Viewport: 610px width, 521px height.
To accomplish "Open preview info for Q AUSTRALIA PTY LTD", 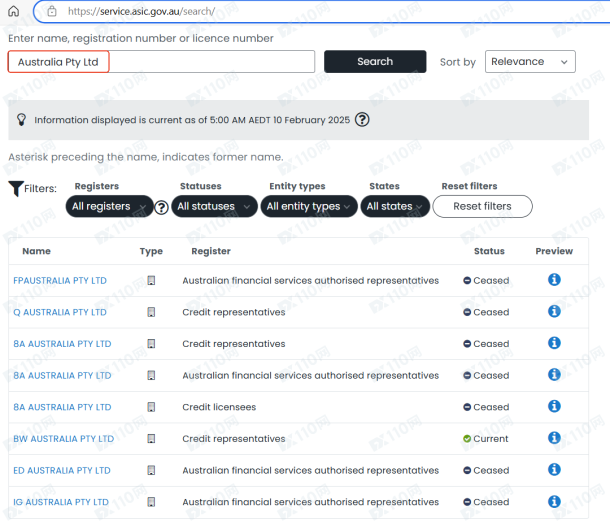I will coord(554,311).
